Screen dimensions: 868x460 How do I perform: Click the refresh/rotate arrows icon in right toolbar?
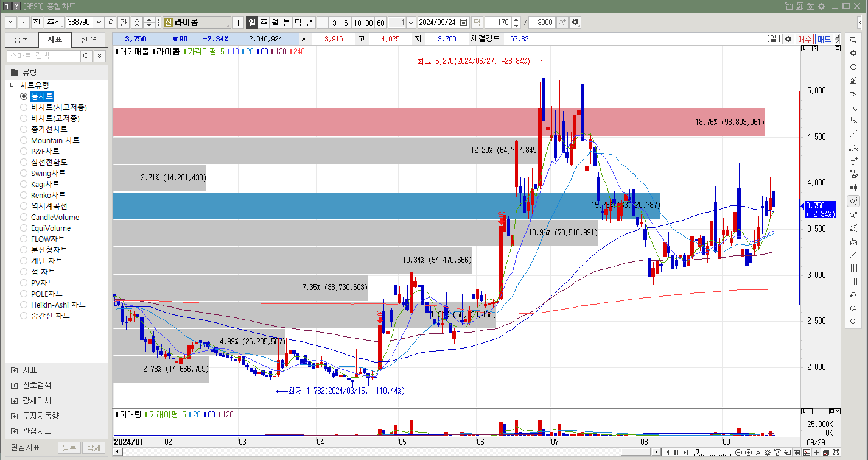pos(853,40)
